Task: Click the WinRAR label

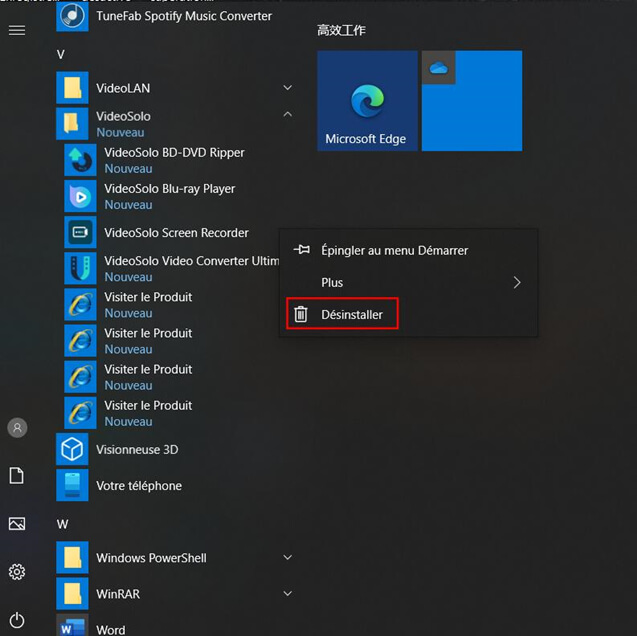Action: click(118, 594)
